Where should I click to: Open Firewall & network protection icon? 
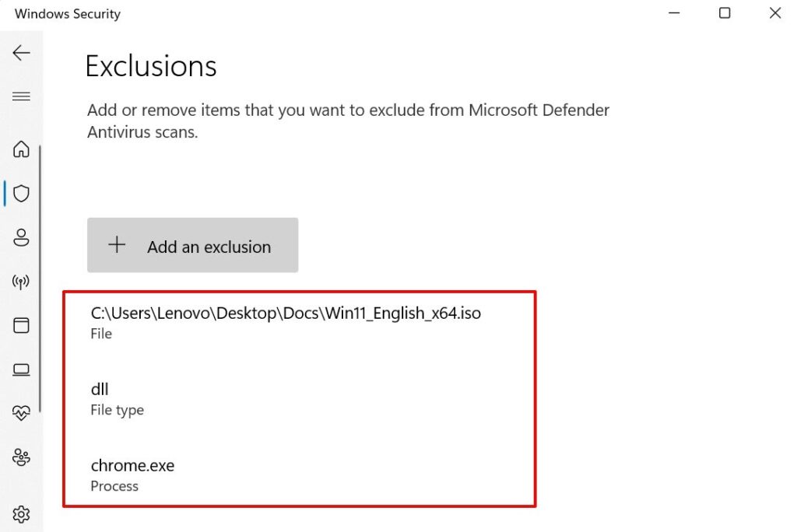[x=21, y=281]
